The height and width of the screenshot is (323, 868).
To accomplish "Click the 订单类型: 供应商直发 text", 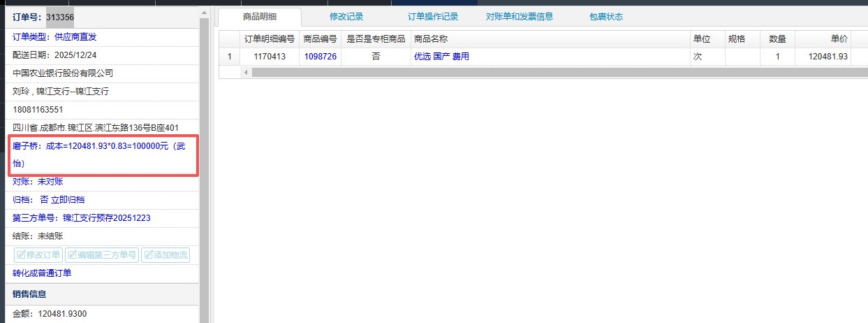I will click(x=54, y=36).
